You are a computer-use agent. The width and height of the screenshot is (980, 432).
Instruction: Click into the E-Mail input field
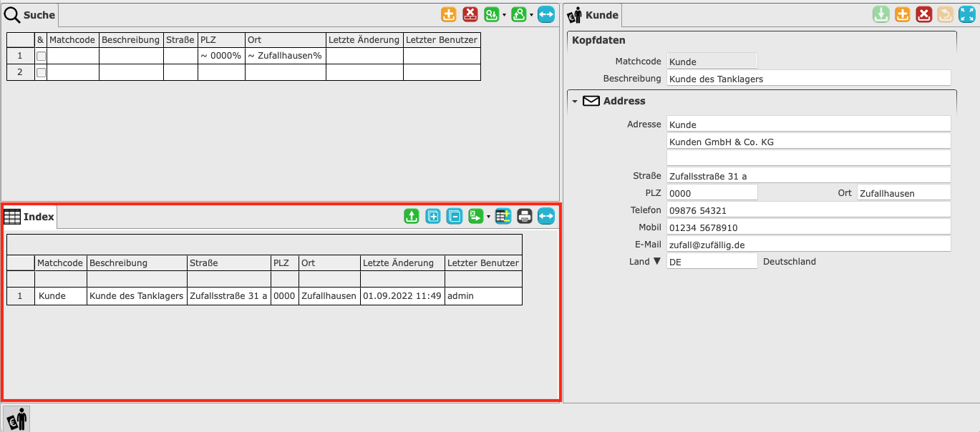807,244
